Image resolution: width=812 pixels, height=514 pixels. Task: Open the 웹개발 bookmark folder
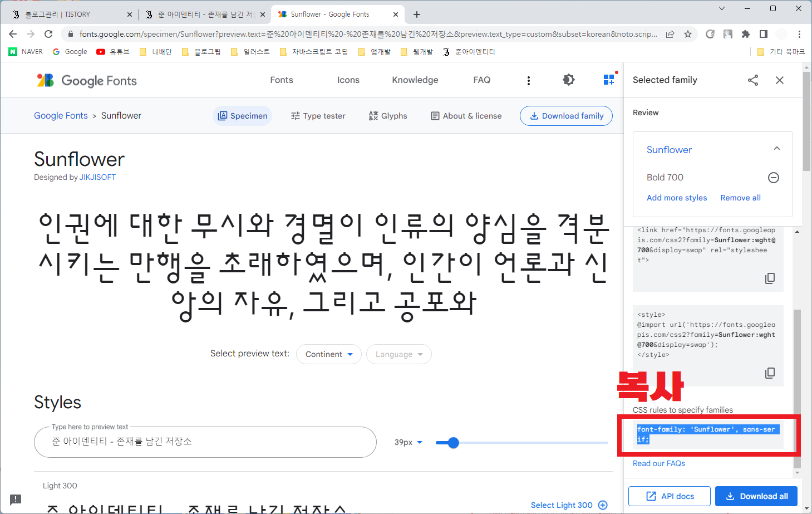tap(417, 52)
